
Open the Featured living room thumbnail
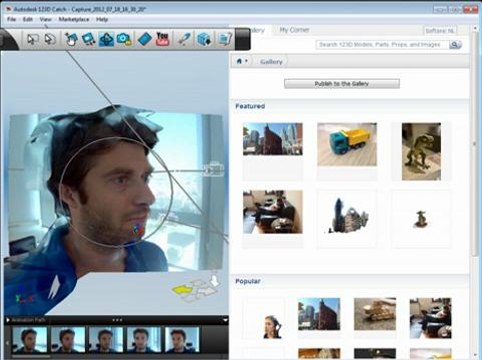[x=273, y=212]
